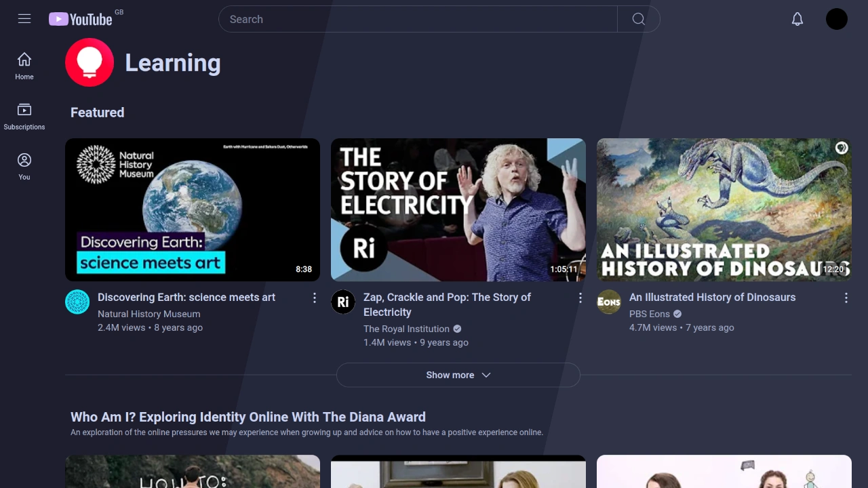Open Illustrated History of Dinosaurs thumbnail
This screenshot has height=488, width=868.
coord(724,209)
